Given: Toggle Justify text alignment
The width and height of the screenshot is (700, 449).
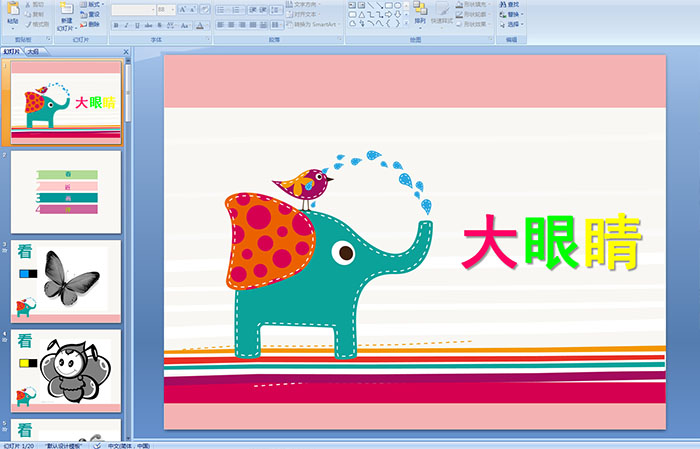Looking at the screenshot, I should pyautogui.click(x=253, y=25).
